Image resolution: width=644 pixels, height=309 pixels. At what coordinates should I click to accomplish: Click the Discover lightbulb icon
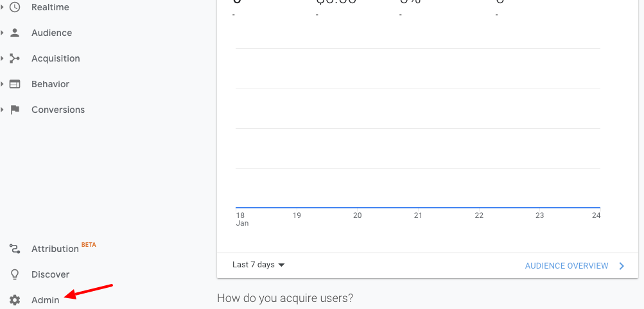tap(15, 274)
